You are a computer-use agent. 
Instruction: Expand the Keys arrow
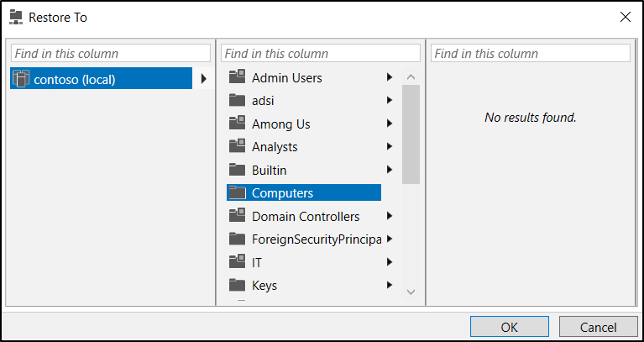(390, 285)
